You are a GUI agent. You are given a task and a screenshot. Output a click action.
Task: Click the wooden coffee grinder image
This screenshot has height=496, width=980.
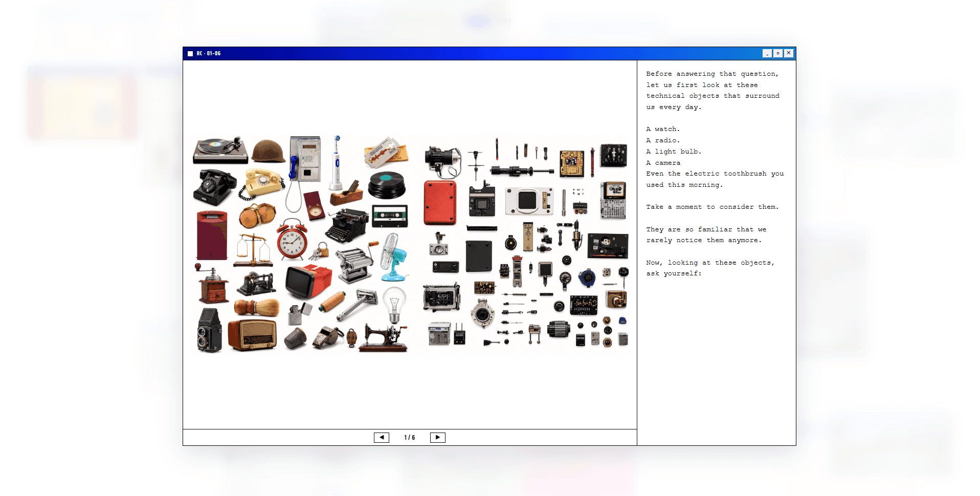click(x=212, y=285)
